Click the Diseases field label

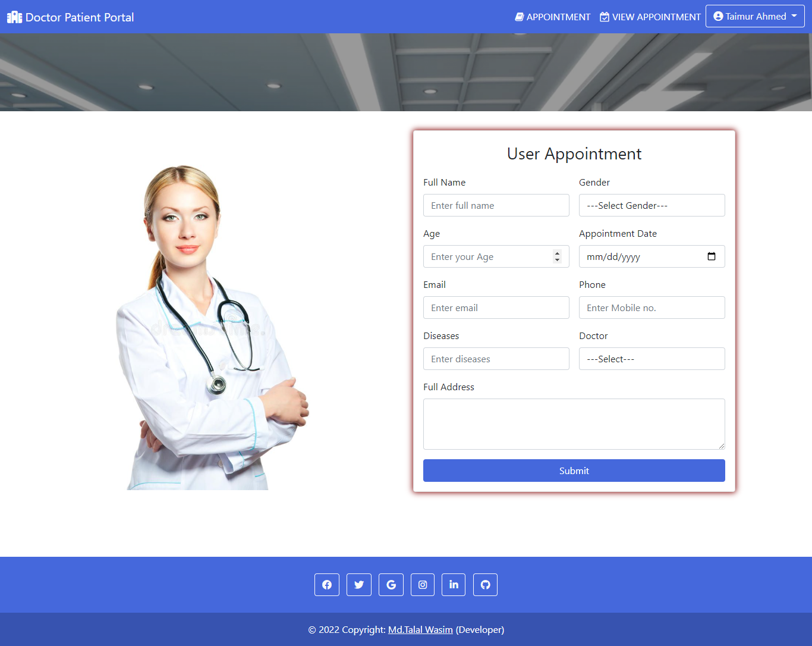tap(441, 335)
